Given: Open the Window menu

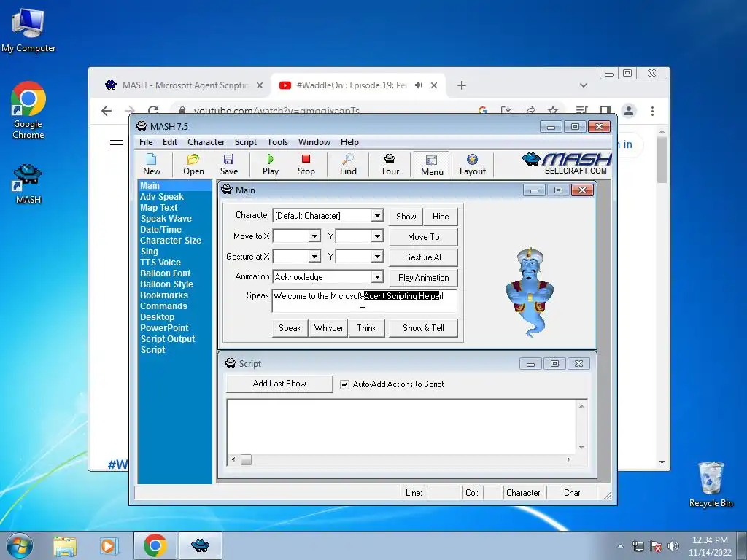Looking at the screenshot, I should click(x=314, y=142).
